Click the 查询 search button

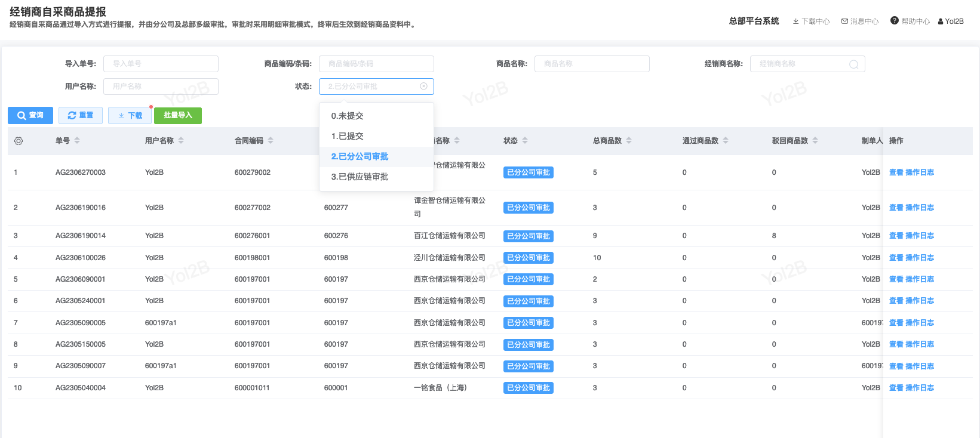point(30,115)
